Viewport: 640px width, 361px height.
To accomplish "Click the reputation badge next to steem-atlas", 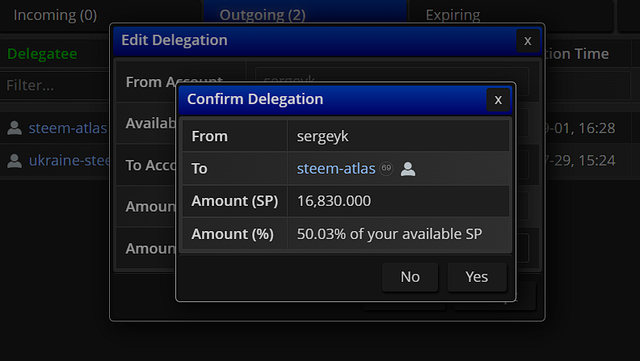I will [386, 168].
